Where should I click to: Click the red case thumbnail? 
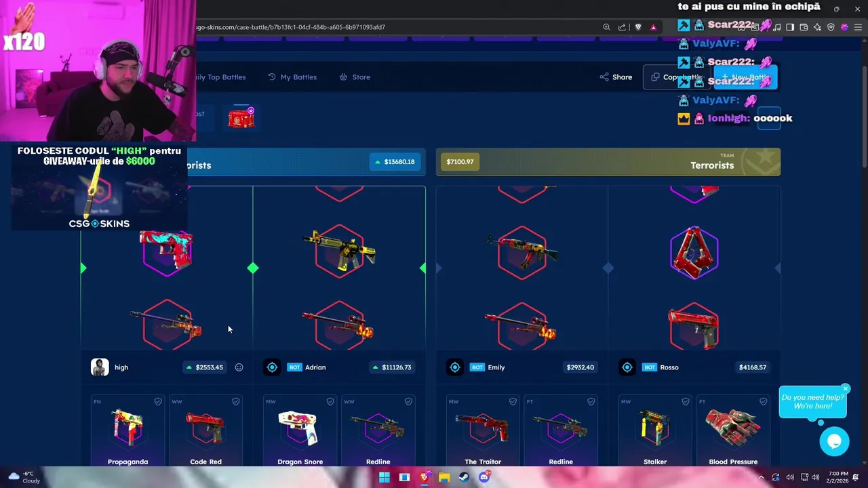[241, 118]
